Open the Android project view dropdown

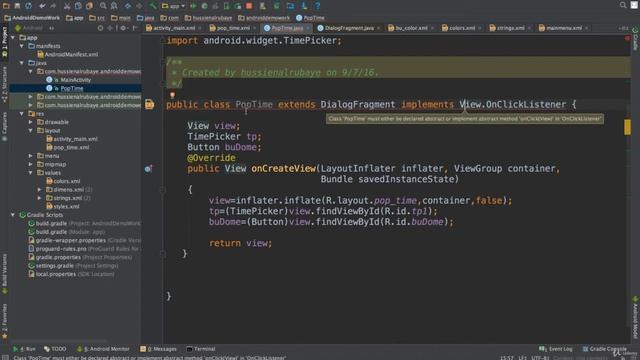(x=34, y=28)
